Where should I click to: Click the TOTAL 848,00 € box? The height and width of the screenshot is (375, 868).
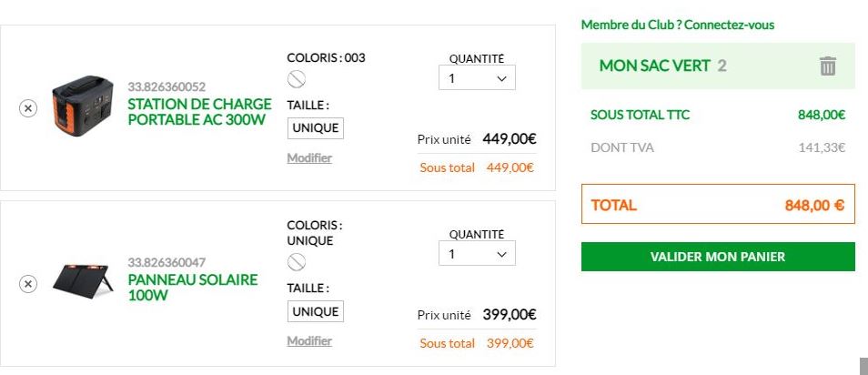718,205
